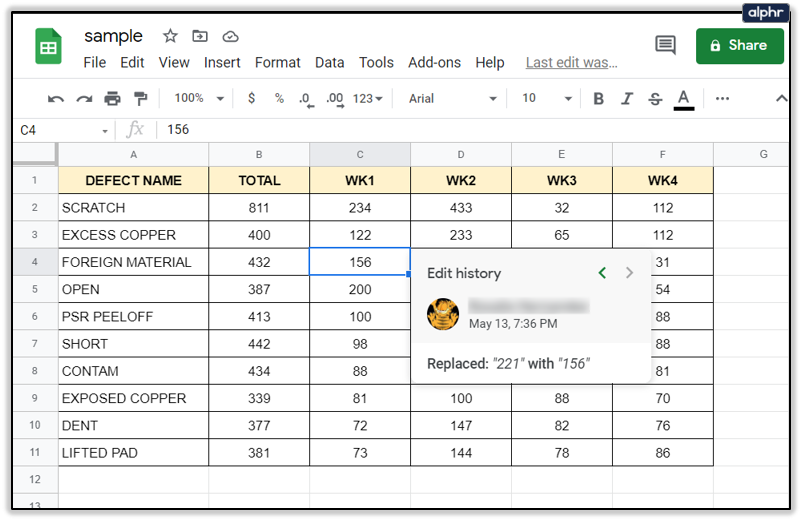Viewport: 802px width, 521px height.
Task: Open the text color picker
Action: click(x=684, y=99)
